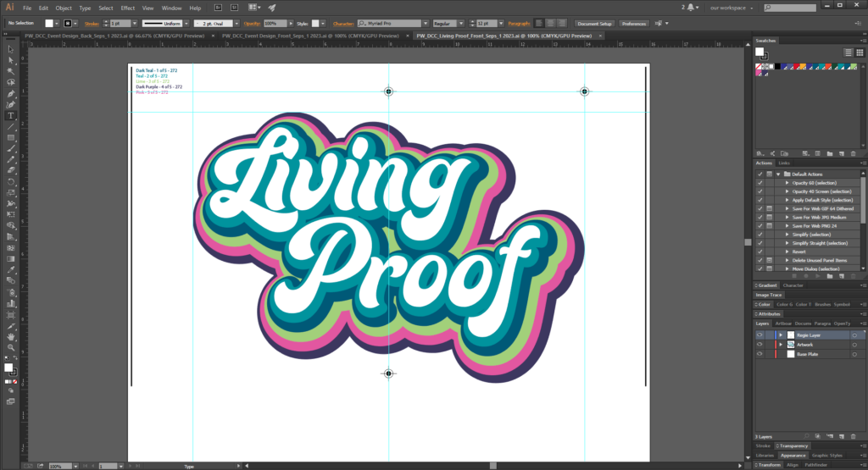Viewport: 868px width, 470px height.
Task: Open the Window menu
Action: 171,8
